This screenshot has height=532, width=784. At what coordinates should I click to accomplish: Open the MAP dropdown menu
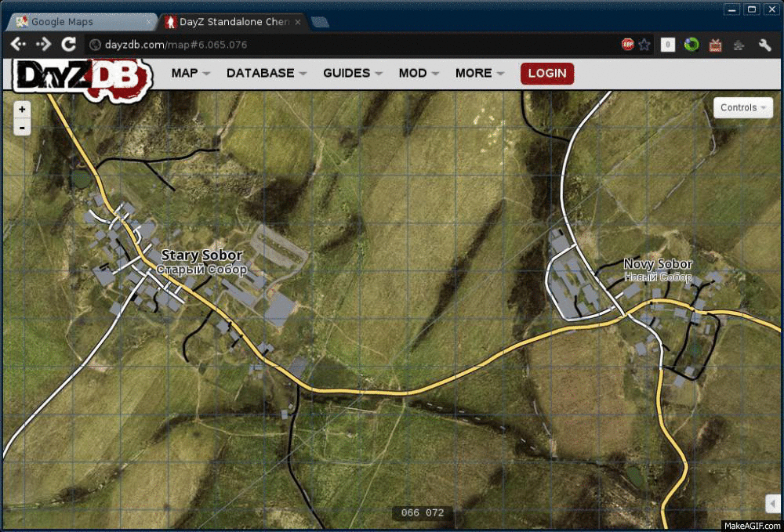[x=191, y=73]
